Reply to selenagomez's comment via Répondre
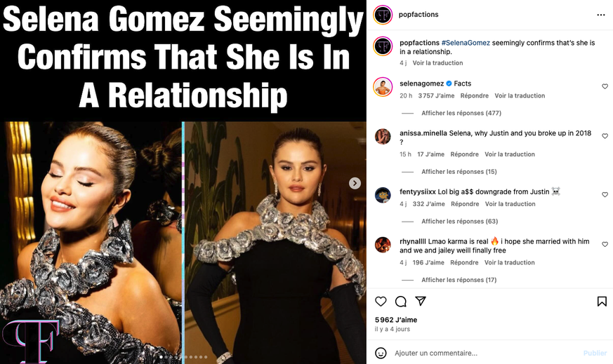 [474, 95]
